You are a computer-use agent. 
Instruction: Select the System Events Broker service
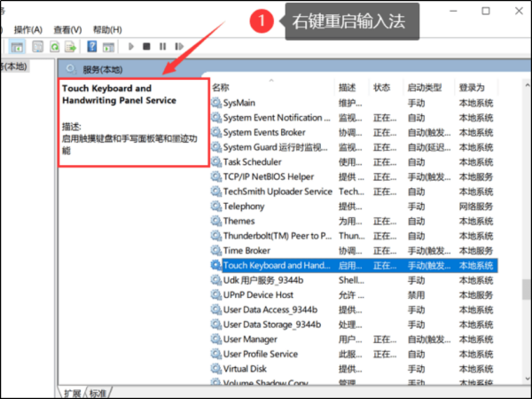tap(354, 132)
